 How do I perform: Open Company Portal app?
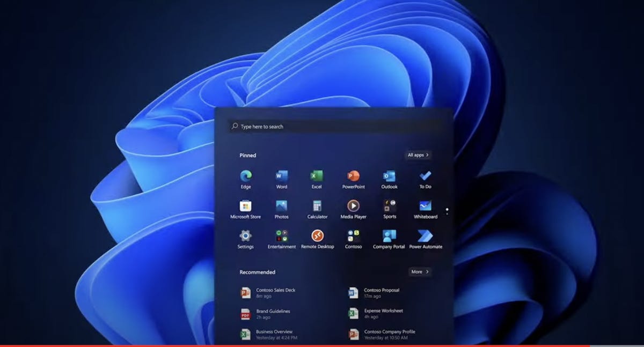(x=389, y=239)
